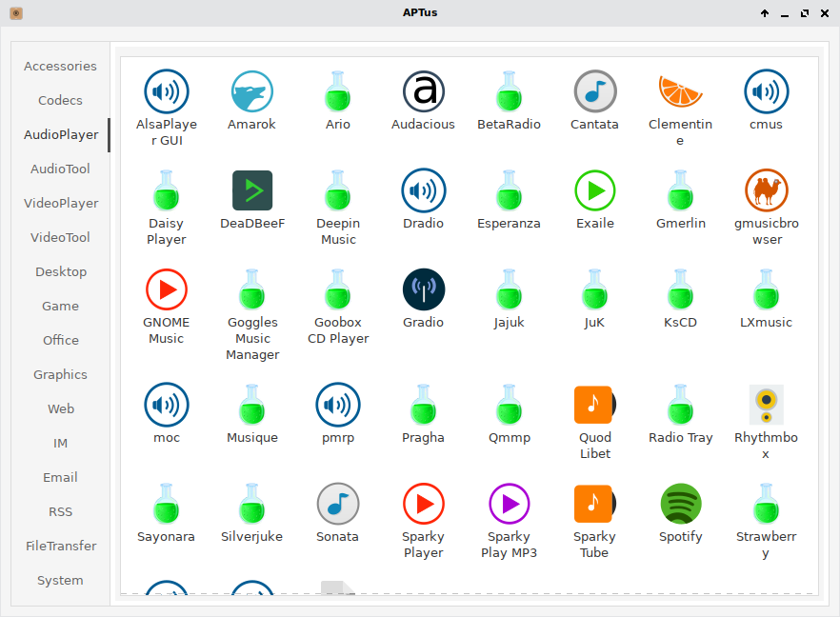Image resolution: width=840 pixels, height=617 pixels.
Task: Select the Office category
Action: pos(60,341)
